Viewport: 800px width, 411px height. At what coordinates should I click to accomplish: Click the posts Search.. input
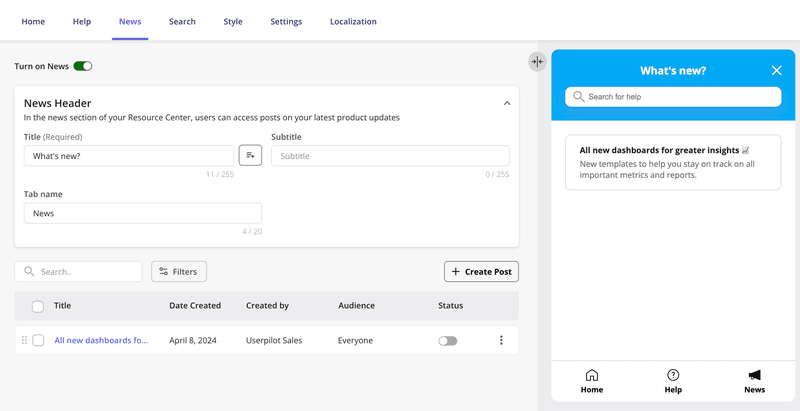[78, 272]
